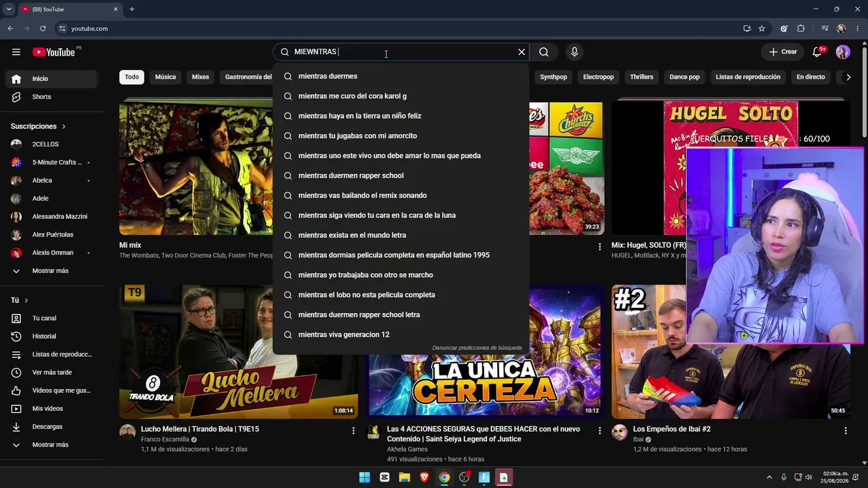This screenshot has height=488, width=868.
Task: Go to the YouTube home logo
Action: 54,52
